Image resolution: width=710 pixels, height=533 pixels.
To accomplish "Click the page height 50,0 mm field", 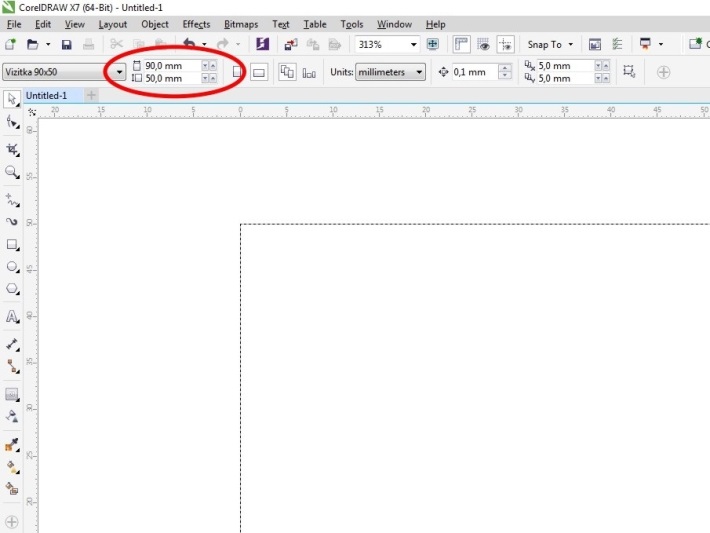I will [173, 78].
